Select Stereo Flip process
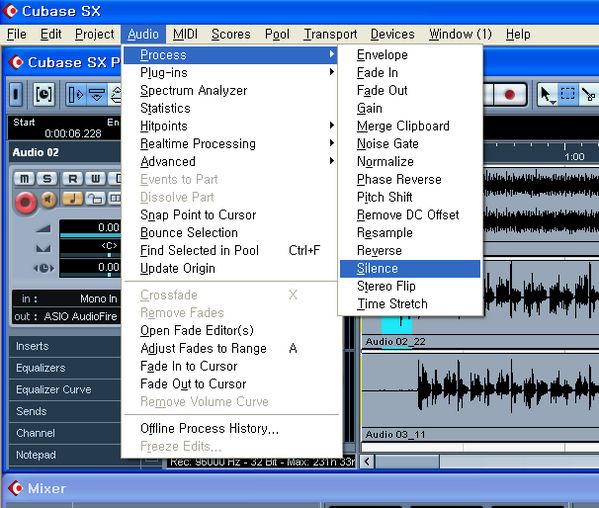599x508 pixels. pyautogui.click(x=410, y=286)
